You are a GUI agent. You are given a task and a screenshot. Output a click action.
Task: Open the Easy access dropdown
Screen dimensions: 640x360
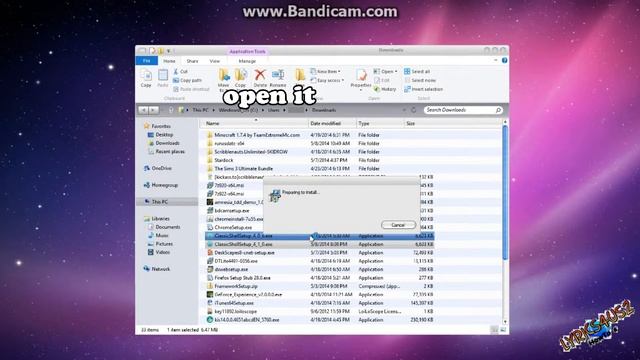pyautogui.click(x=327, y=80)
